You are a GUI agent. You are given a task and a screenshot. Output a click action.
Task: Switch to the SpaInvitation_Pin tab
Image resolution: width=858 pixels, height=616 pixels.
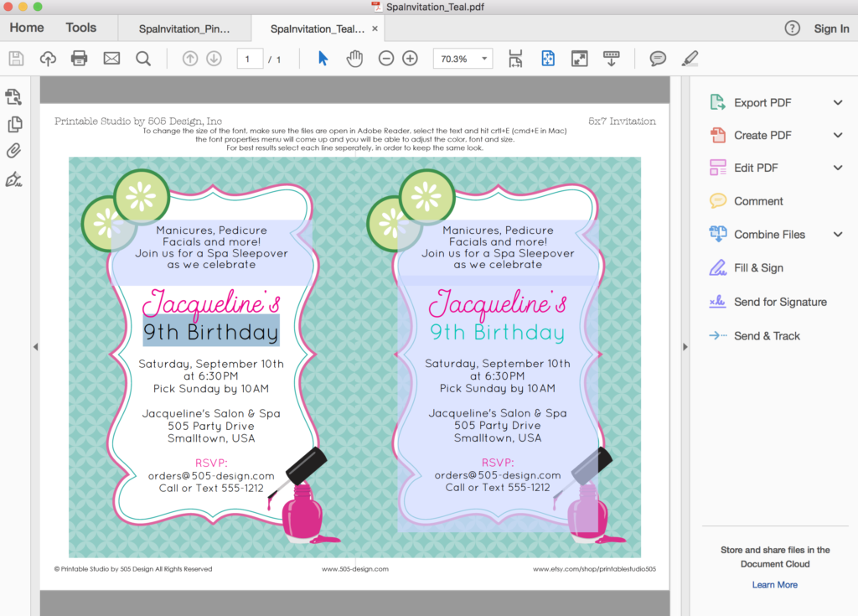point(184,28)
